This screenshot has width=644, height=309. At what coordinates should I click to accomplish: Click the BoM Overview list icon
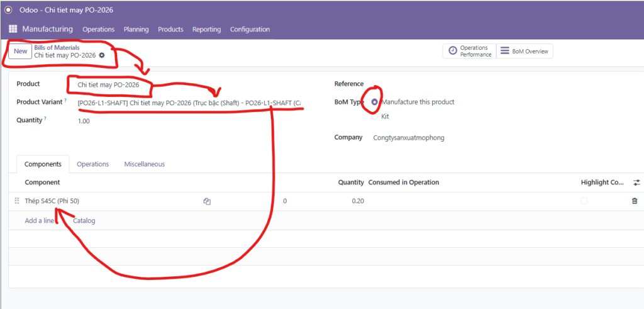(504, 51)
